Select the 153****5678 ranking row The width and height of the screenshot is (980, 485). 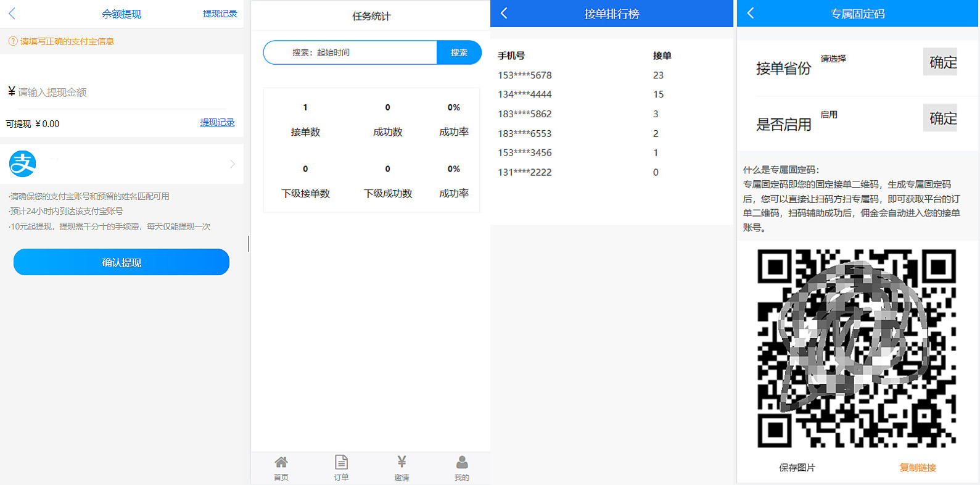pos(611,75)
